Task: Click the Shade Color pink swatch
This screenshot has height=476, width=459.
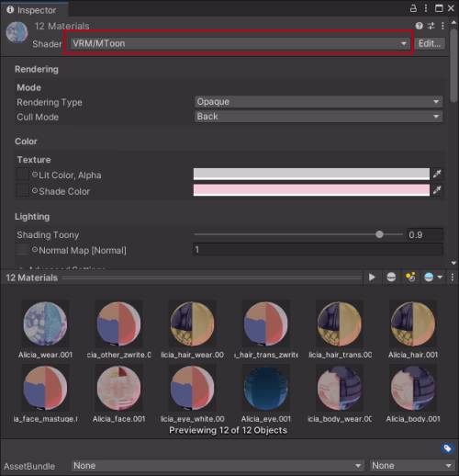Action: [x=311, y=190]
